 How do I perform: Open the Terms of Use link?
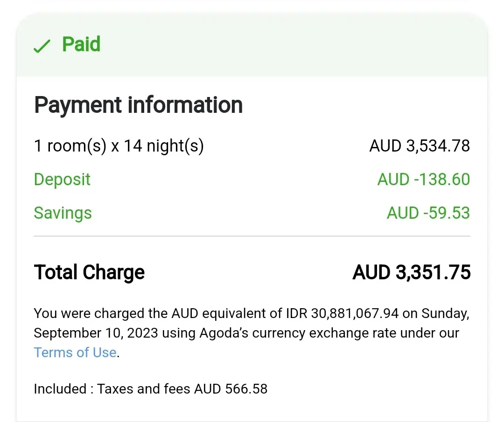[75, 352]
